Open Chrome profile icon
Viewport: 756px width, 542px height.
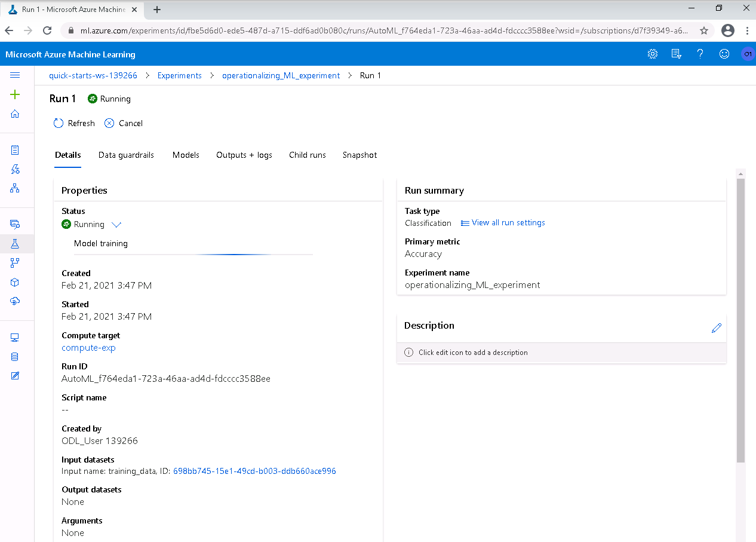click(727, 30)
